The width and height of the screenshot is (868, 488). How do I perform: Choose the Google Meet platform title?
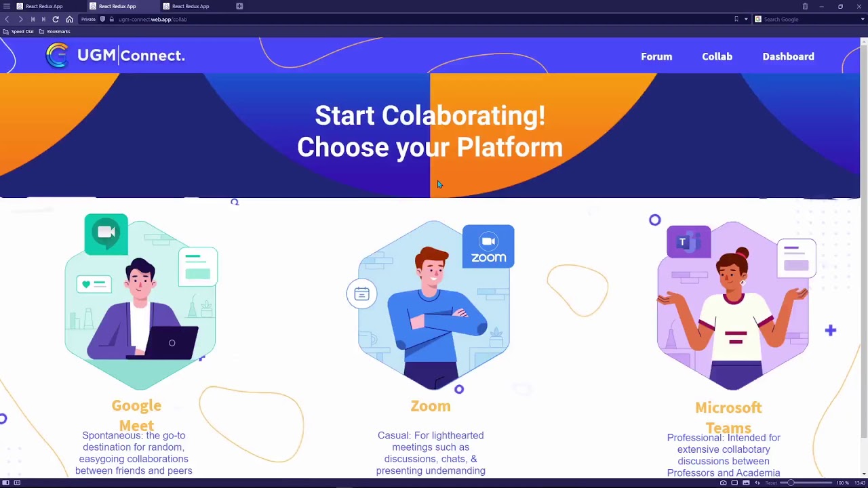click(136, 415)
